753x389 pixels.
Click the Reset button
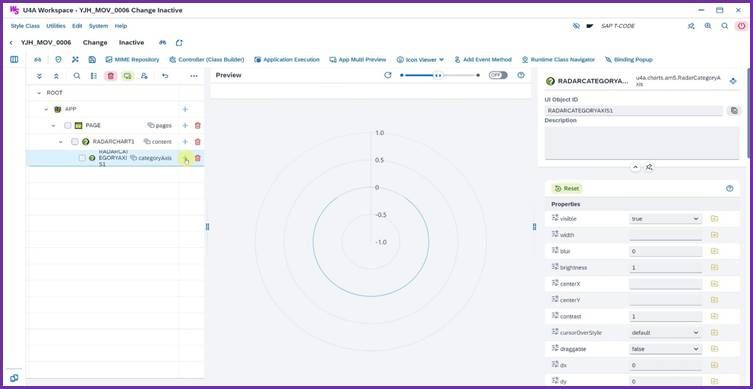pos(567,189)
